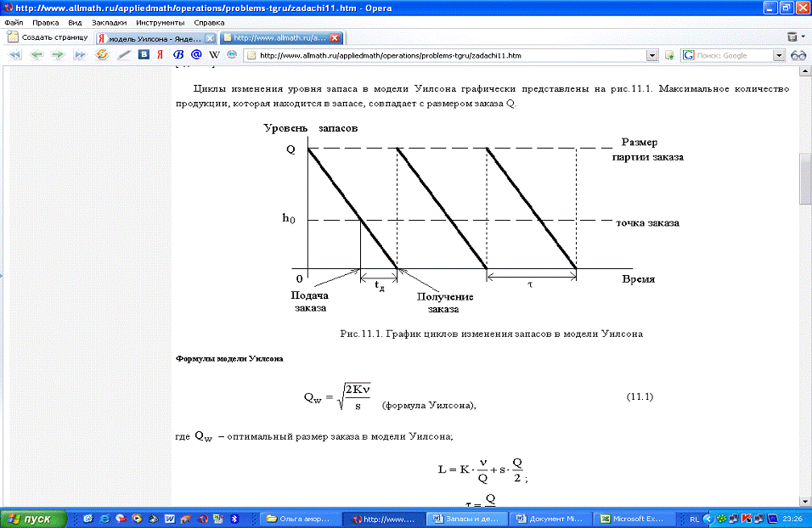
Task: Click the formula number '(11.1)'
Action: click(640, 396)
